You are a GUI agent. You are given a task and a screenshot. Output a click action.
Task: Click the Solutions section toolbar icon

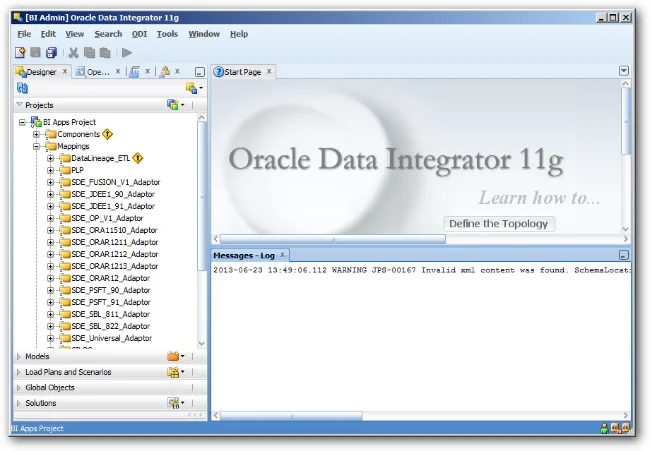[174, 403]
